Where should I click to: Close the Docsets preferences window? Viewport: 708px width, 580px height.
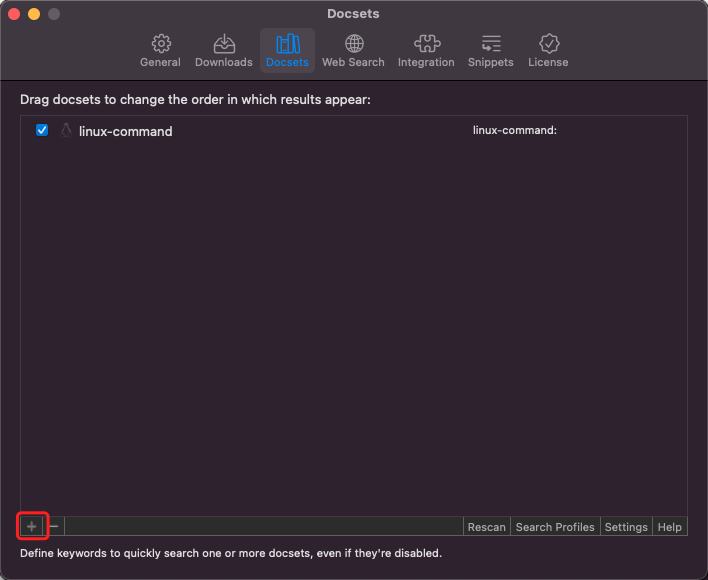(14, 14)
